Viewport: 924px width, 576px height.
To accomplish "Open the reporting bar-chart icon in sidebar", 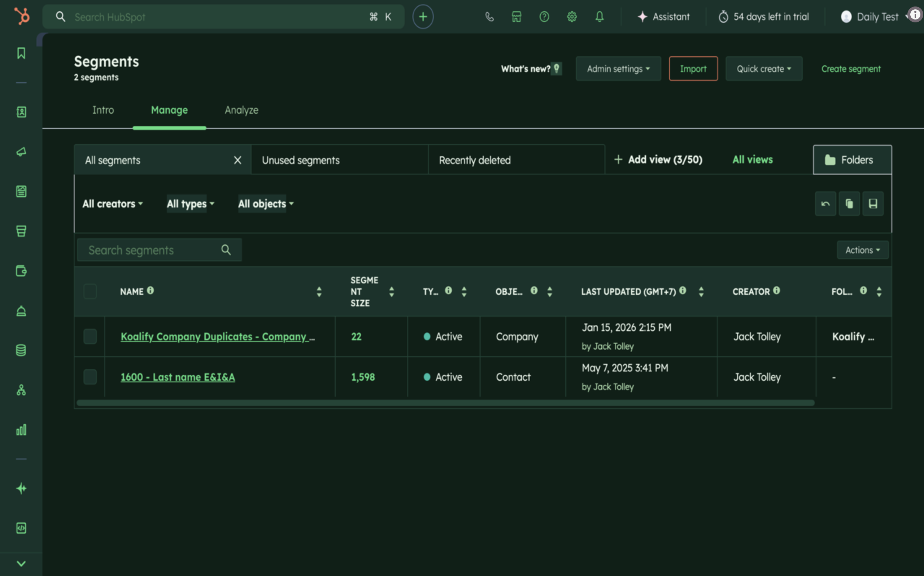I will (21, 430).
